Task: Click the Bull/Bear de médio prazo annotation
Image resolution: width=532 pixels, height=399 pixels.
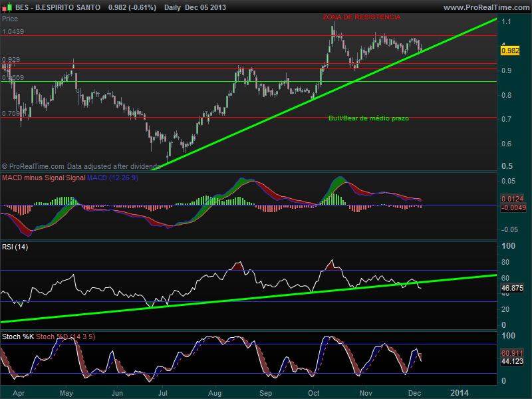Action: 368,118
